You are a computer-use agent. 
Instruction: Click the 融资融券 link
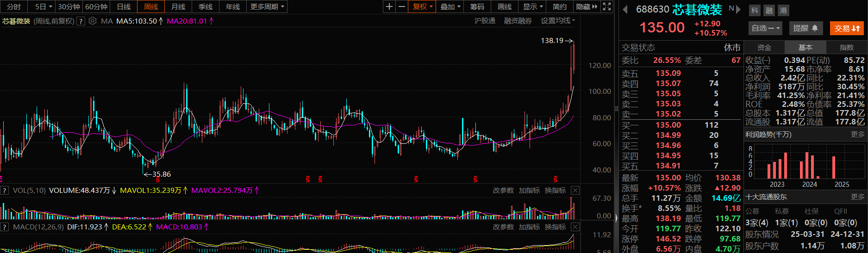(x=518, y=21)
